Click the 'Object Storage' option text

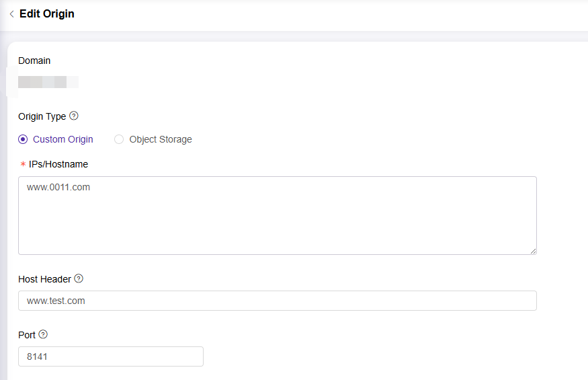coord(161,139)
